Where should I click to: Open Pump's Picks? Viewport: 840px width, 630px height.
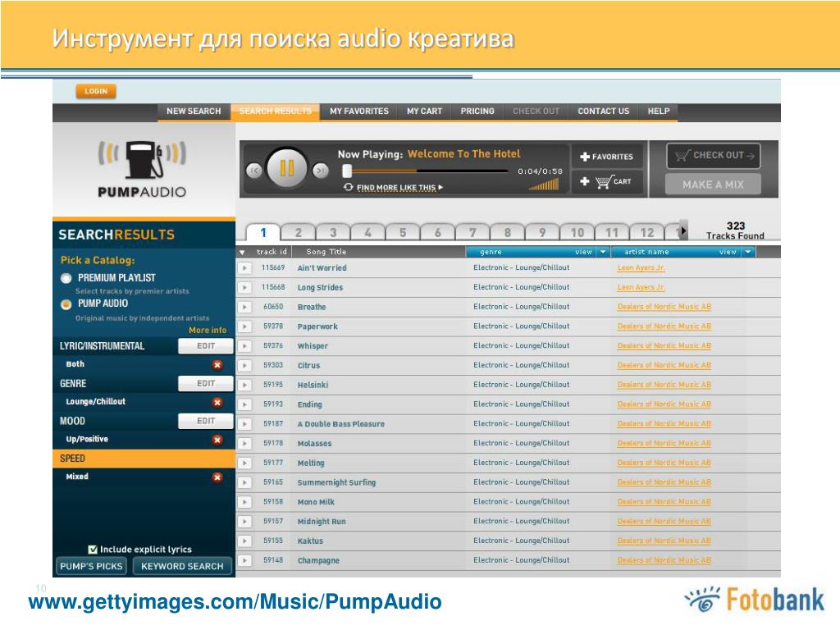tap(91, 566)
